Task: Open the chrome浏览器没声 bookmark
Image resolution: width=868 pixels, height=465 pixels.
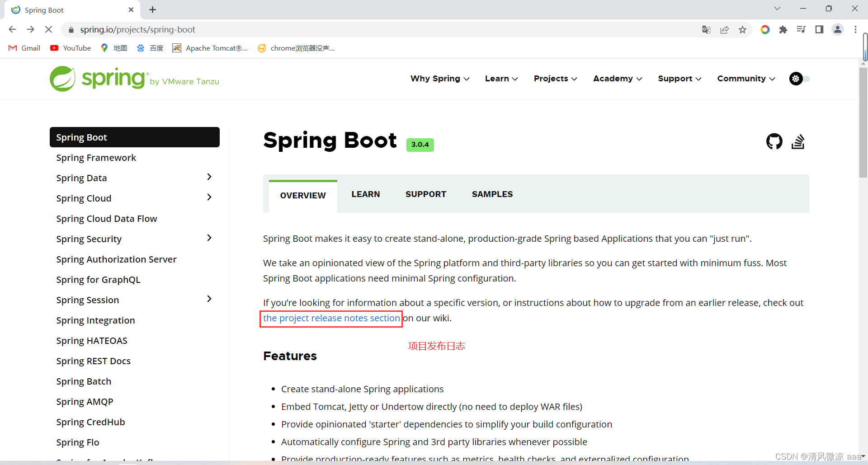Action: (296, 48)
